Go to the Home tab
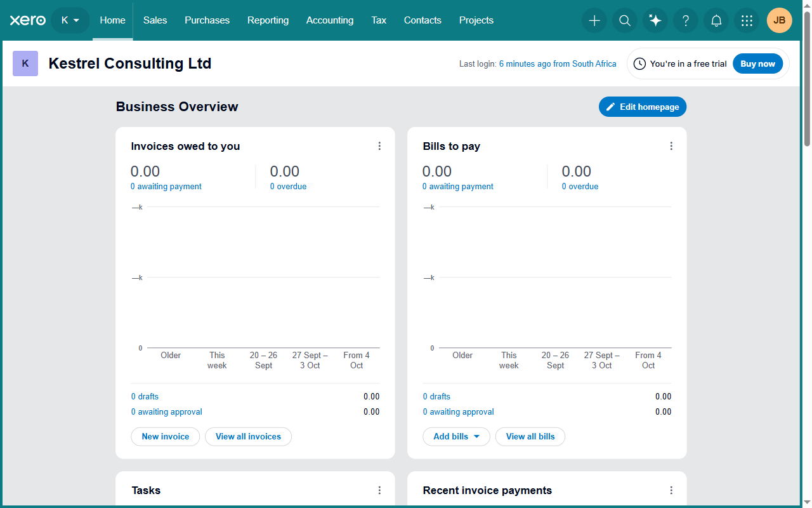The width and height of the screenshot is (812, 508). coord(113,20)
